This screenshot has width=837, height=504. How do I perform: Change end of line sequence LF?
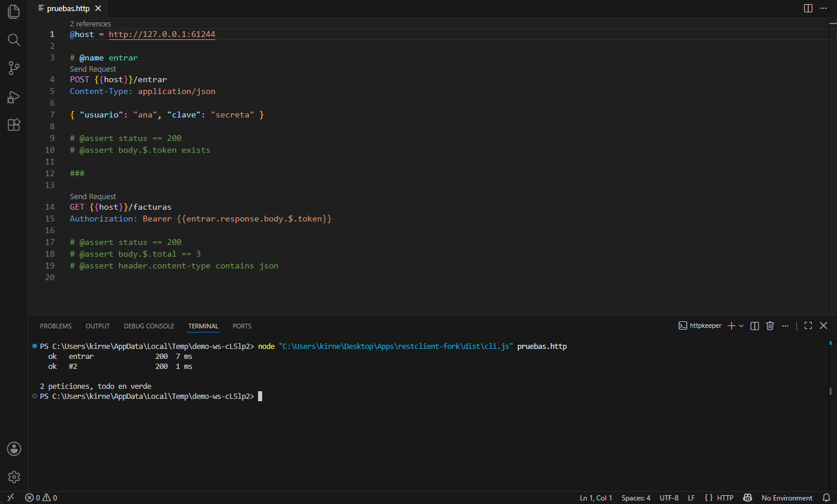click(691, 498)
